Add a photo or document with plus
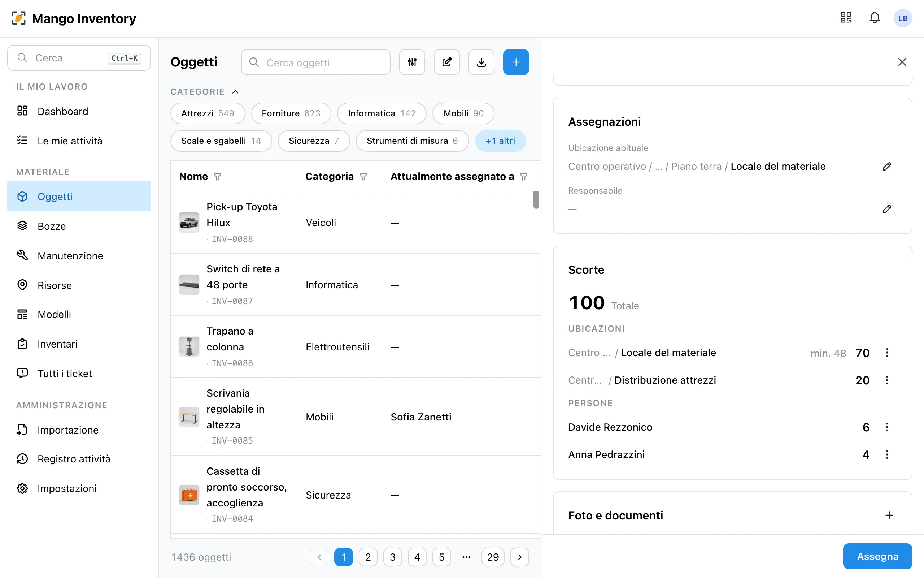This screenshot has height=578, width=924. tap(889, 515)
